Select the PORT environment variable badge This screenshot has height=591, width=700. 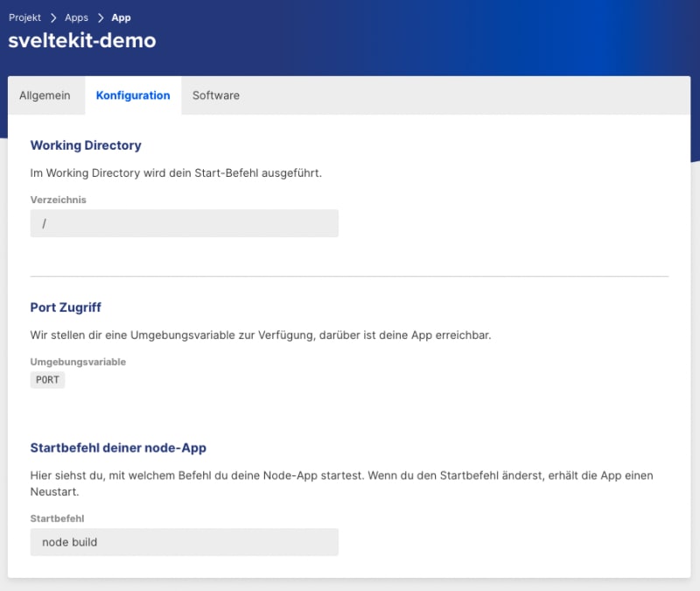[47, 380]
